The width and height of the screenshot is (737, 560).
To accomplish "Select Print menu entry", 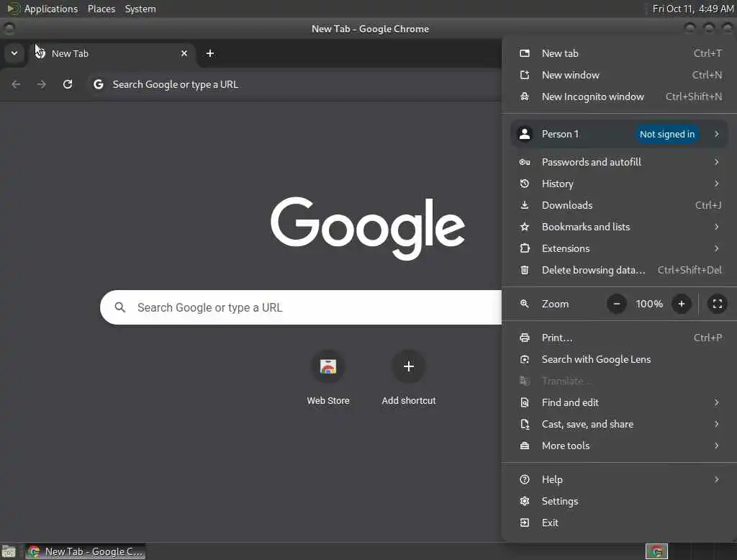I will (620, 338).
